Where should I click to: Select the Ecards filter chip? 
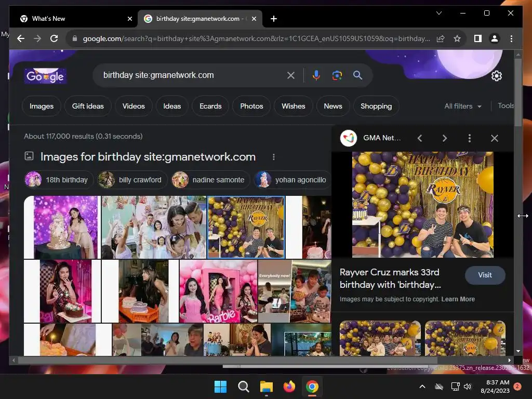pyautogui.click(x=210, y=106)
